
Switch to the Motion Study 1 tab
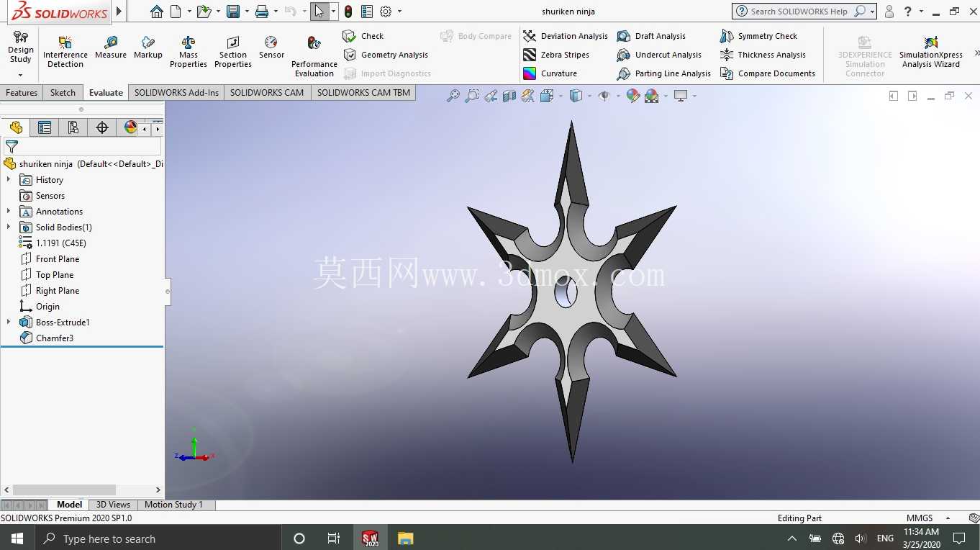(173, 505)
